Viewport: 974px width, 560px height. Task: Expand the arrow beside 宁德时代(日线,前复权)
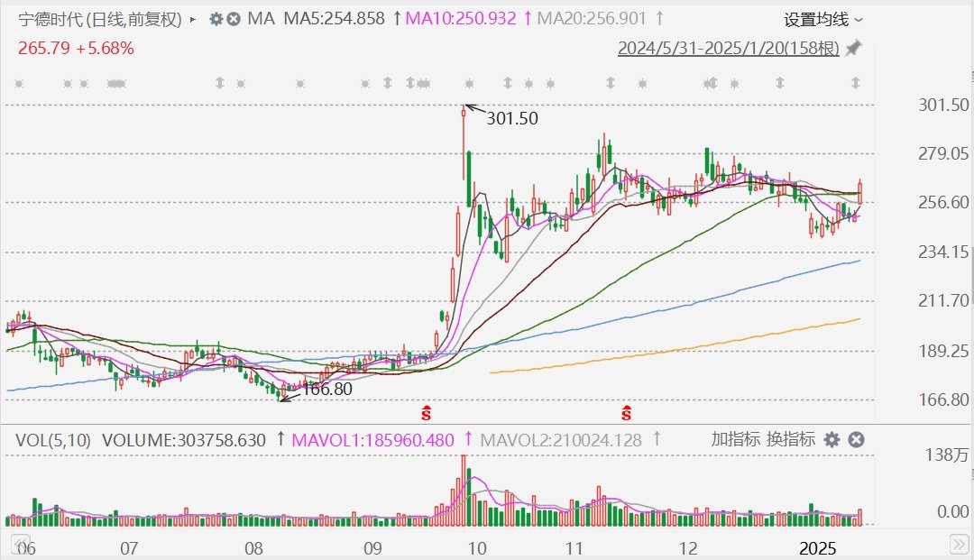[x=193, y=19]
